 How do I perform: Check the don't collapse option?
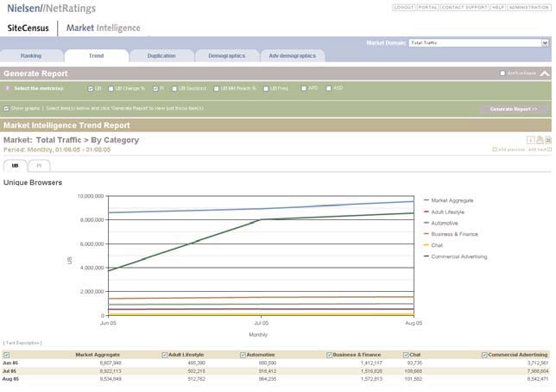click(503, 73)
